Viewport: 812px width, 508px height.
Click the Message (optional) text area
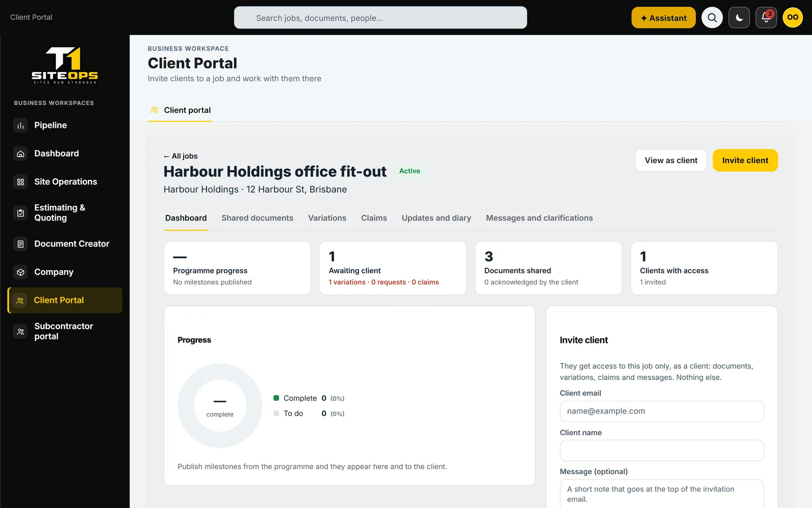[662, 494]
